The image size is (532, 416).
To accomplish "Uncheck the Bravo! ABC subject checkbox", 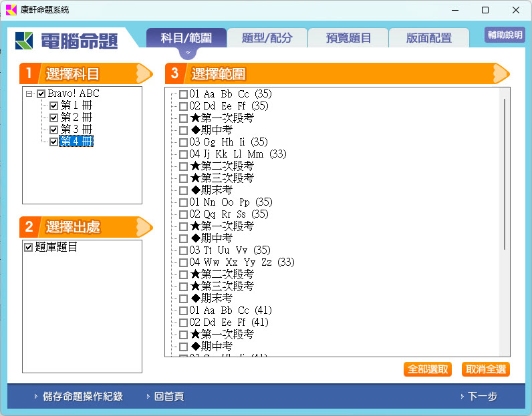I will coord(41,93).
